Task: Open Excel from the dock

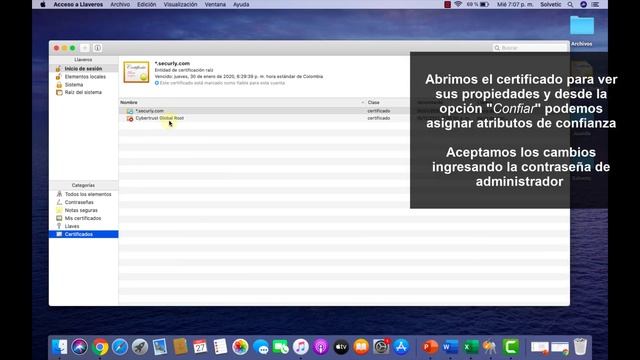Action: [470, 347]
